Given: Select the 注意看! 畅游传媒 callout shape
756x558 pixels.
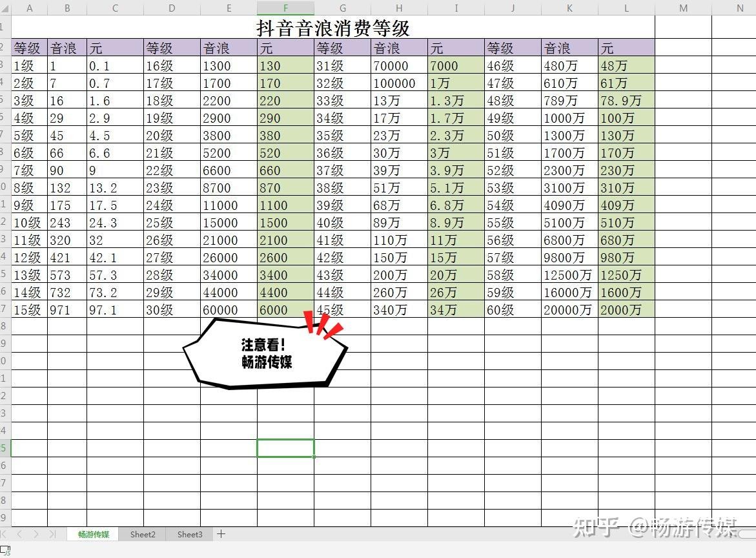Looking at the screenshot, I should coord(265,353).
